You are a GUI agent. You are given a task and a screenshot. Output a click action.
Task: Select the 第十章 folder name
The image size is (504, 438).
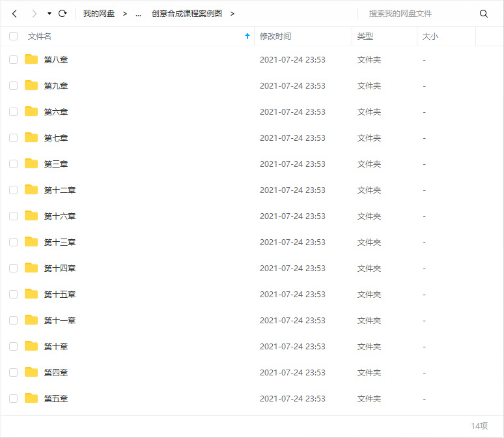tap(56, 347)
